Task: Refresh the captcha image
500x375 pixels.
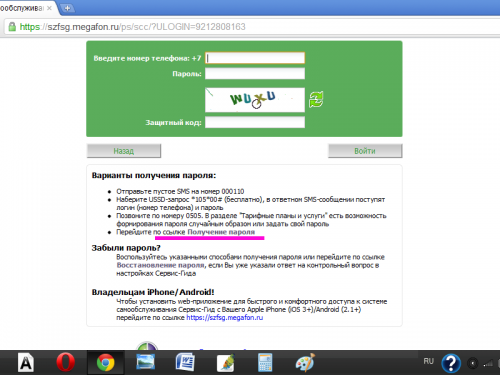Action: 316,100
